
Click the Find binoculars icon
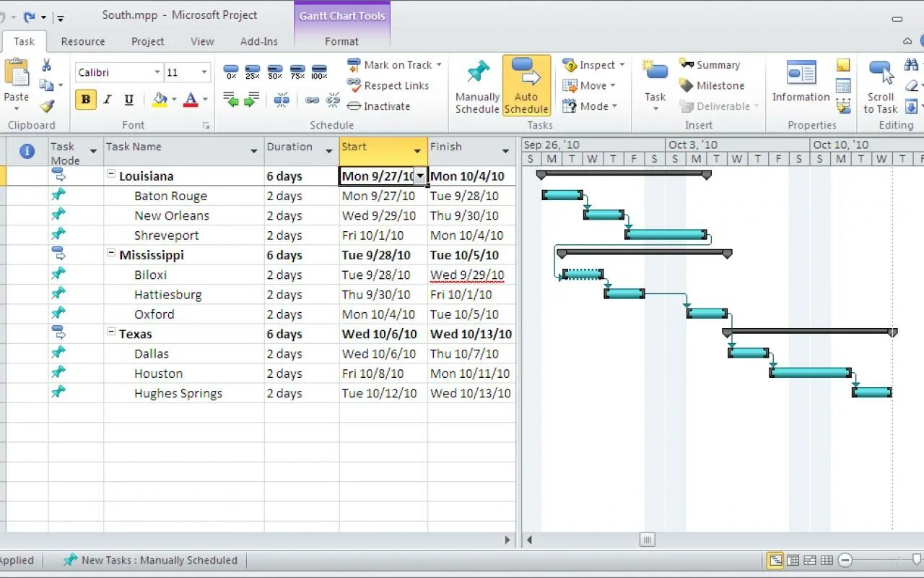point(911,65)
